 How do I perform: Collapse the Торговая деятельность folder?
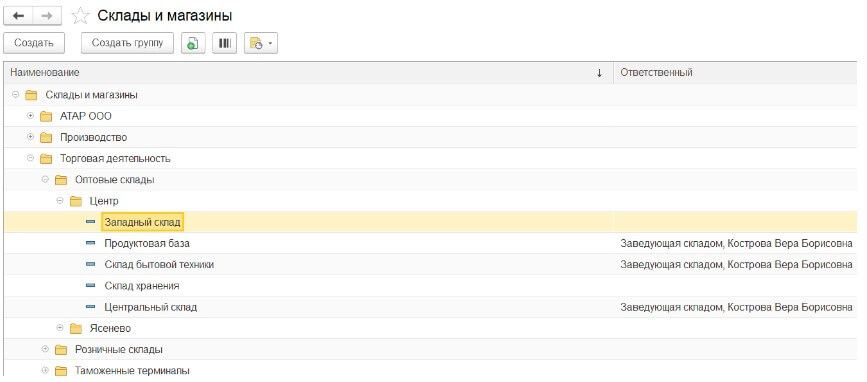click(x=30, y=158)
